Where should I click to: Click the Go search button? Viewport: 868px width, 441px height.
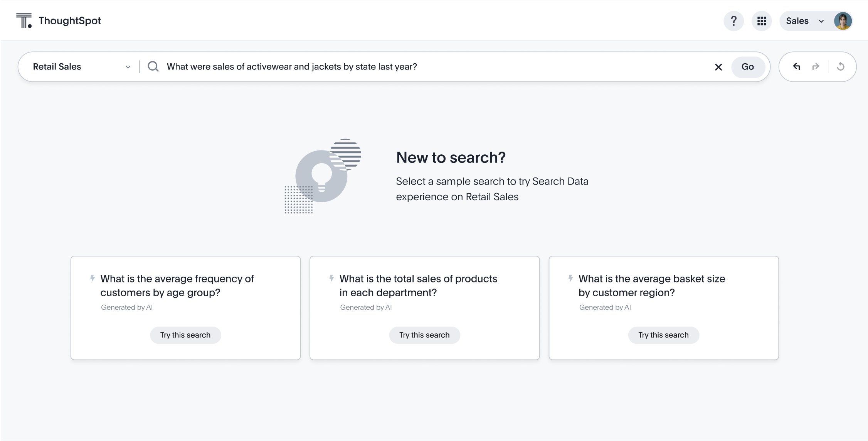click(x=747, y=66)
